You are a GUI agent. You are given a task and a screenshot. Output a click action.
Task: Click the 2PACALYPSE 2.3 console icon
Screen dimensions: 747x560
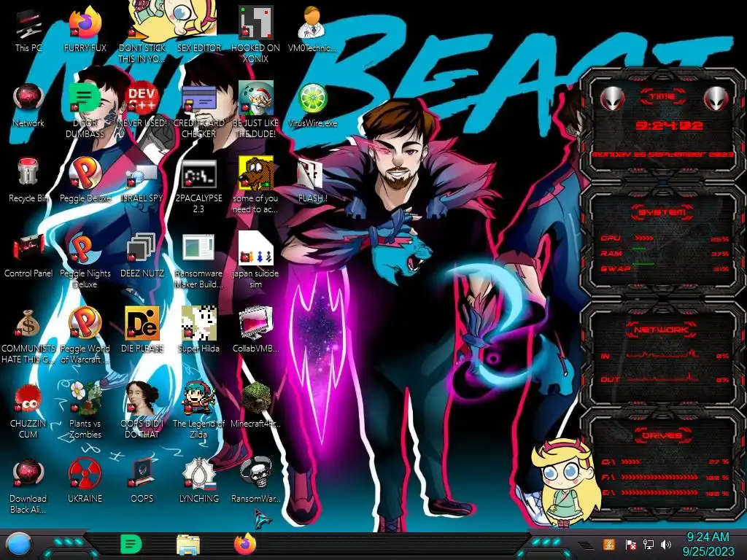pos(198,186)
